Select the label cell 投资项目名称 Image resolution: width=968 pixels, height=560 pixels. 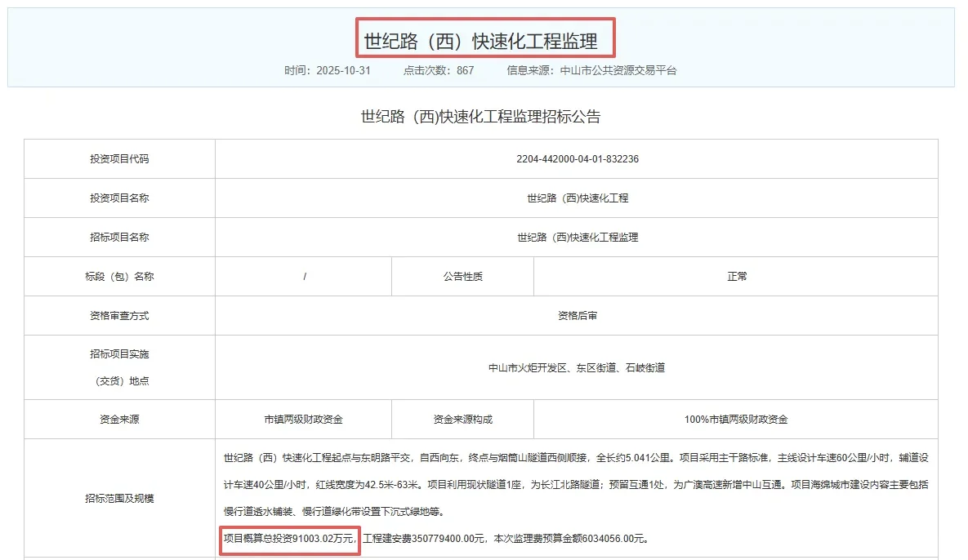[x=120, y=198]
